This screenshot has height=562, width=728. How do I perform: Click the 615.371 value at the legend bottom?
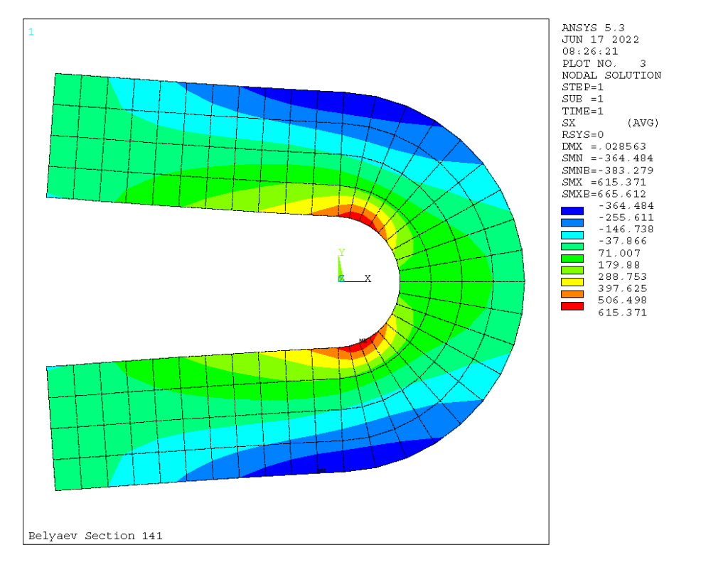click(622, 313)
